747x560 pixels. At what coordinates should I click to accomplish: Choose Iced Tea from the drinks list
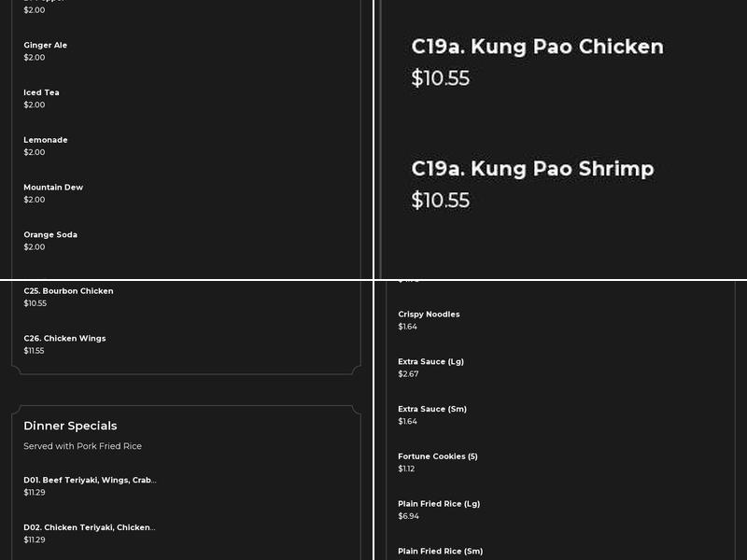[x=41, y=91]
